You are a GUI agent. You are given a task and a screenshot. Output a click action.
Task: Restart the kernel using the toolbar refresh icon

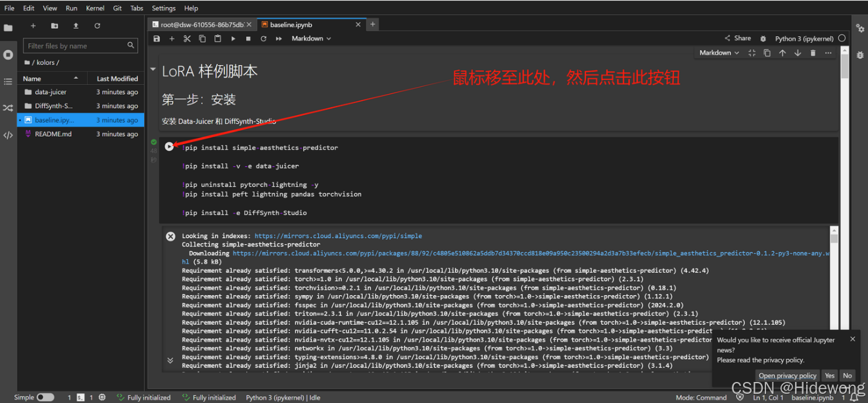[x=263, y=39]
